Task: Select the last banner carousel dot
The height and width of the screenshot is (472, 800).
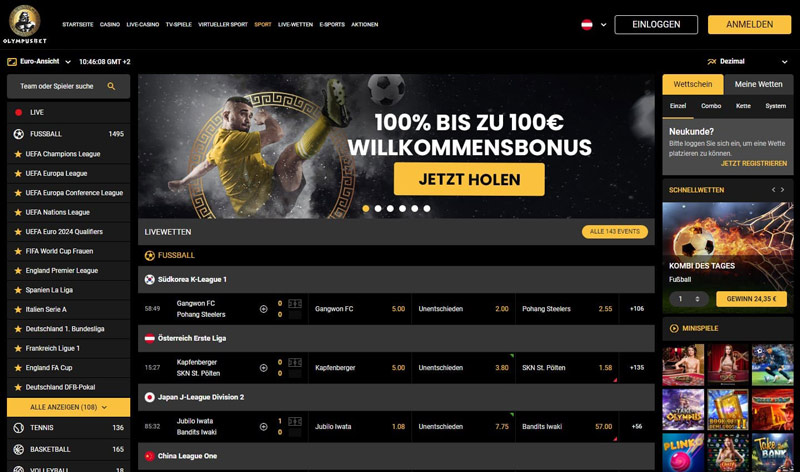Action: (427, 208)
